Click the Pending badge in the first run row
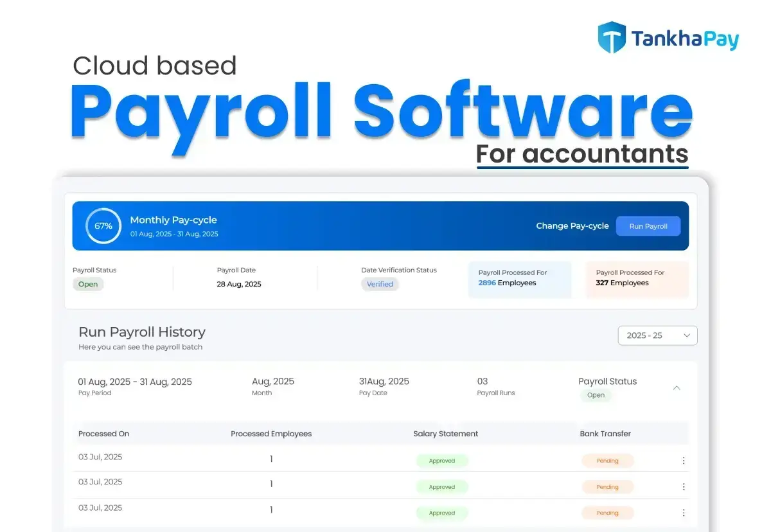This screenshot has width=771, height=532. coord(608,461)
